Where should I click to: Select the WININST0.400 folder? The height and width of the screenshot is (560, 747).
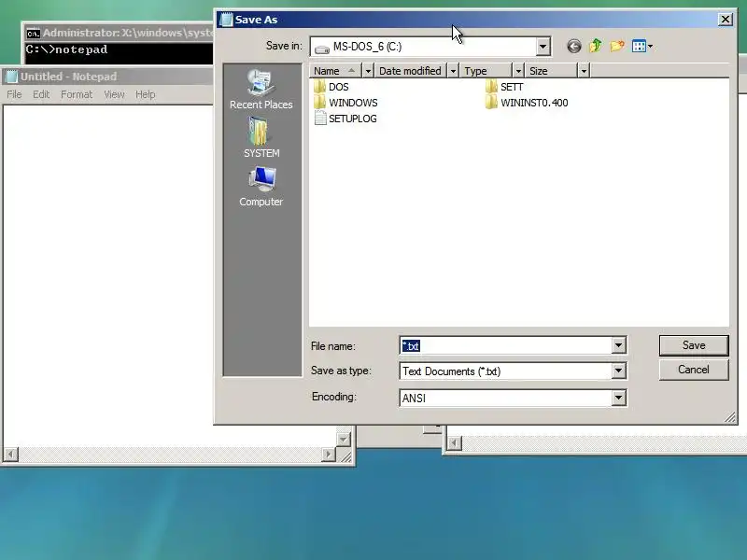[x=527, y=103]
